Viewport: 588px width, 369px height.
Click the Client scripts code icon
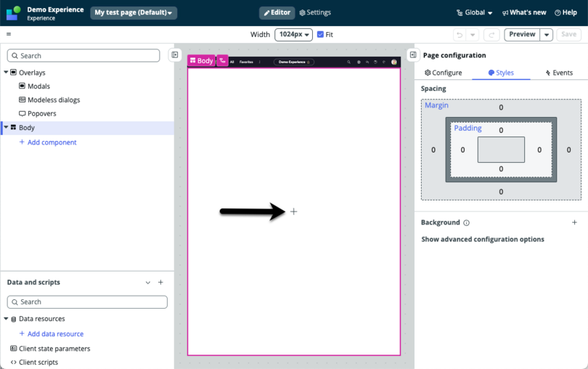14,362
